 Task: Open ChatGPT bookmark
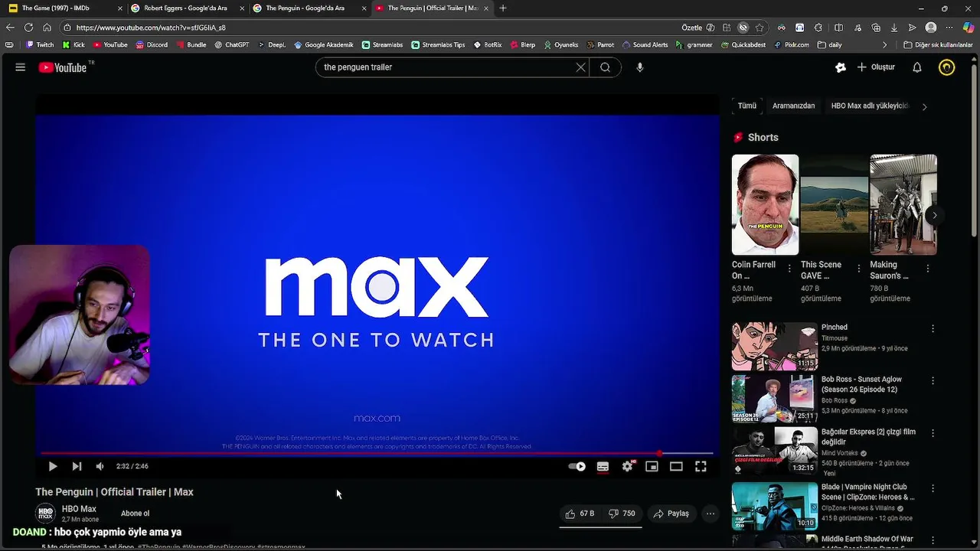[x=232, y=45]
